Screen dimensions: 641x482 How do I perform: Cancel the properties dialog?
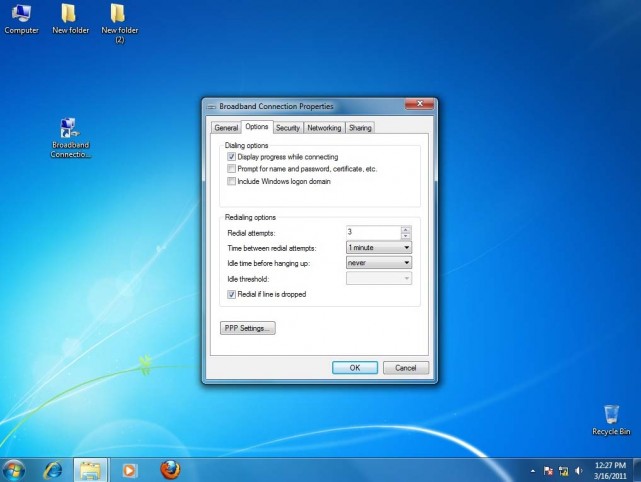406,368
